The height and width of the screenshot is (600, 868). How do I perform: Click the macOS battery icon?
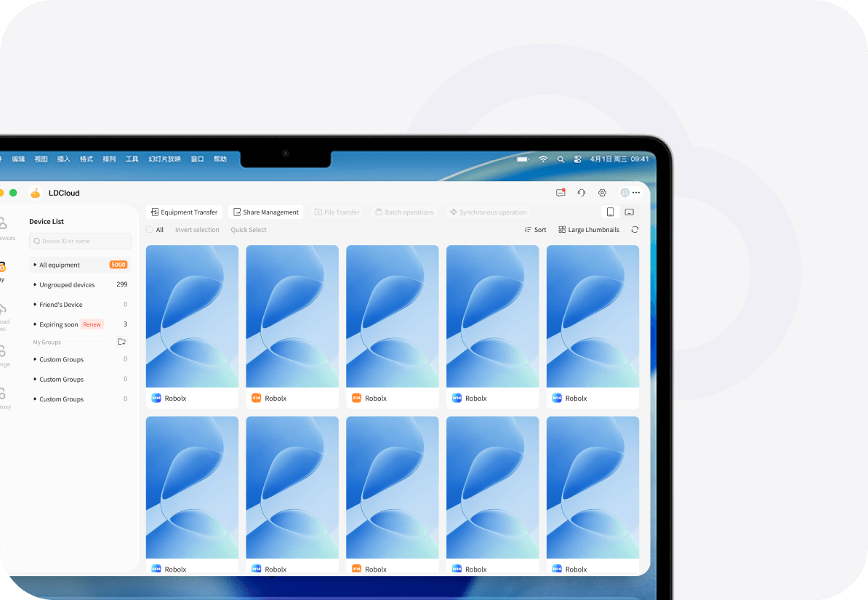(x=523, y=159)
